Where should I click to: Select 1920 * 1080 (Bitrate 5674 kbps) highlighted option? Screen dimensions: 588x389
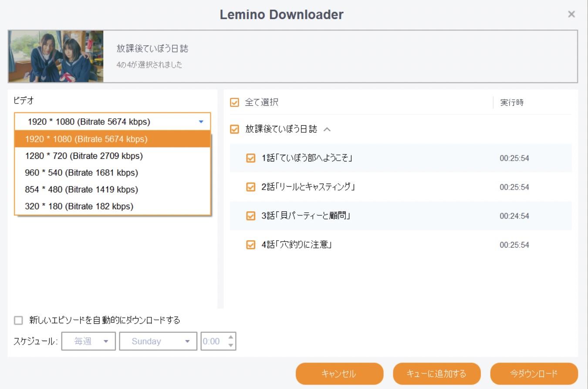[x=112, y=139]
